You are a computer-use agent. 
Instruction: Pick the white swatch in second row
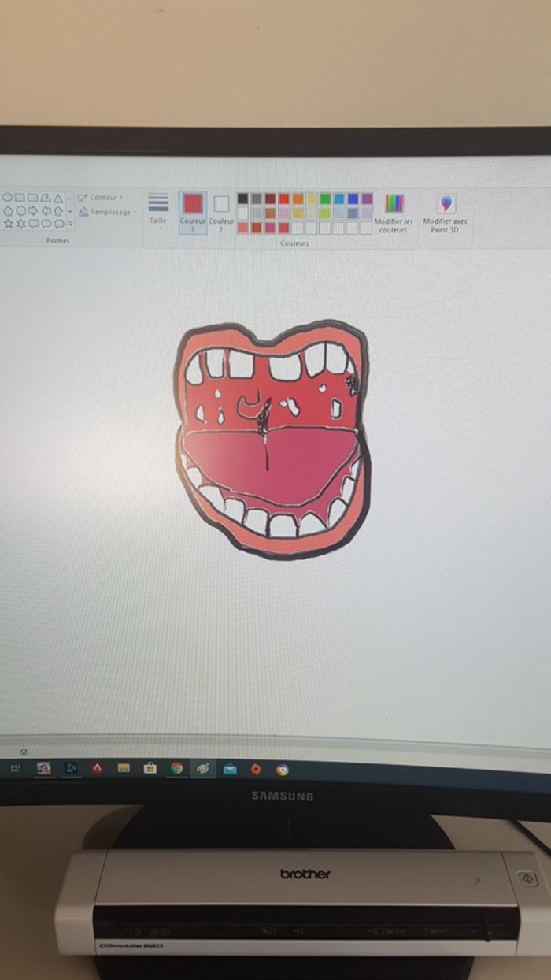click(242, 213)
